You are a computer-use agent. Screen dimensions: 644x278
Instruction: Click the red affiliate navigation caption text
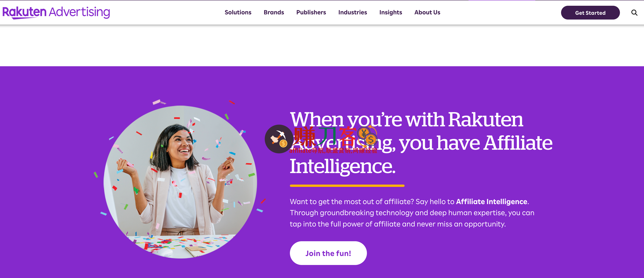point(333,150)
